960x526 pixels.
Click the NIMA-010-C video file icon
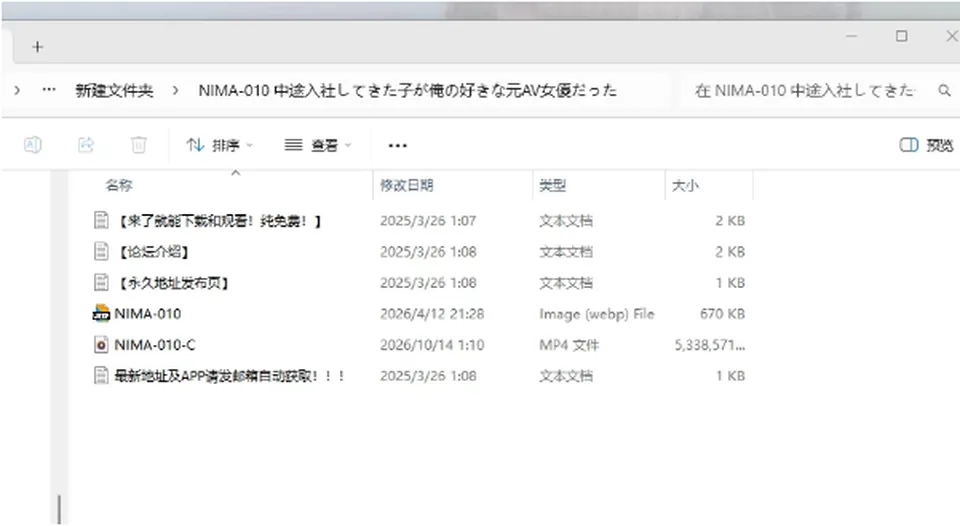[101, 345]
